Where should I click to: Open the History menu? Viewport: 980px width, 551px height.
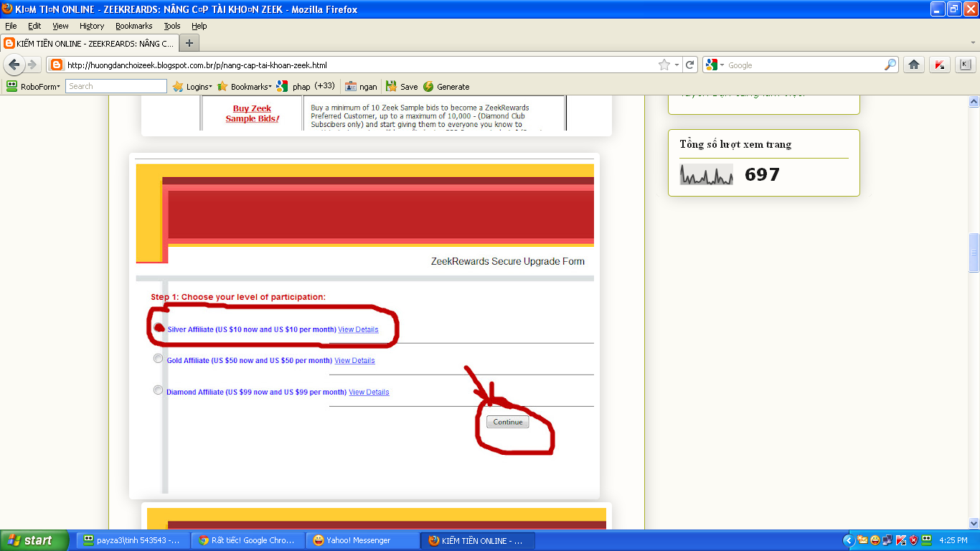pos(92,26)
